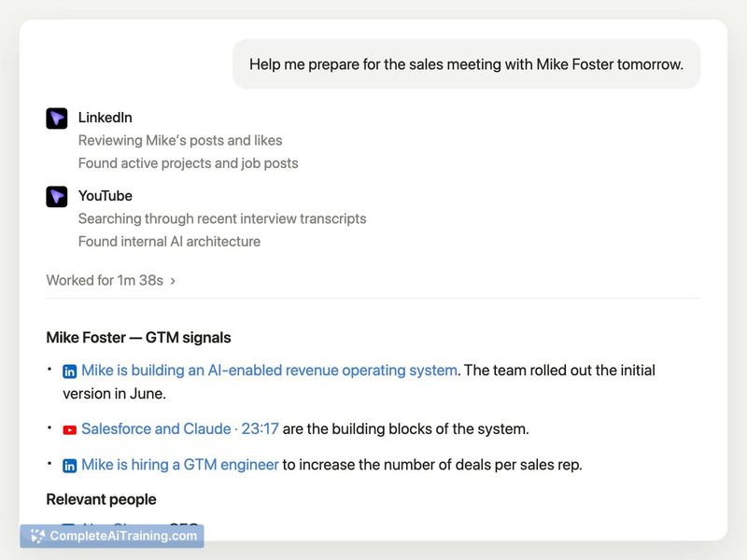Click 'are the building blocks of the system.' text
This screenshot has width=747, height=560.
(x=406, y=428)
